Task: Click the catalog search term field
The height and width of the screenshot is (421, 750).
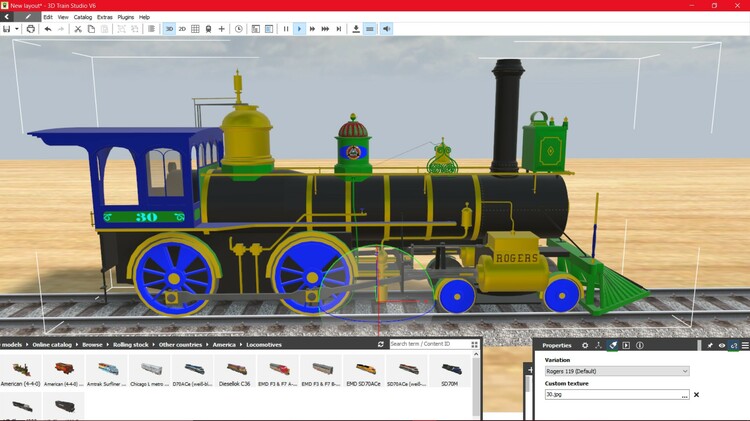Action: [x=430, y=344]
